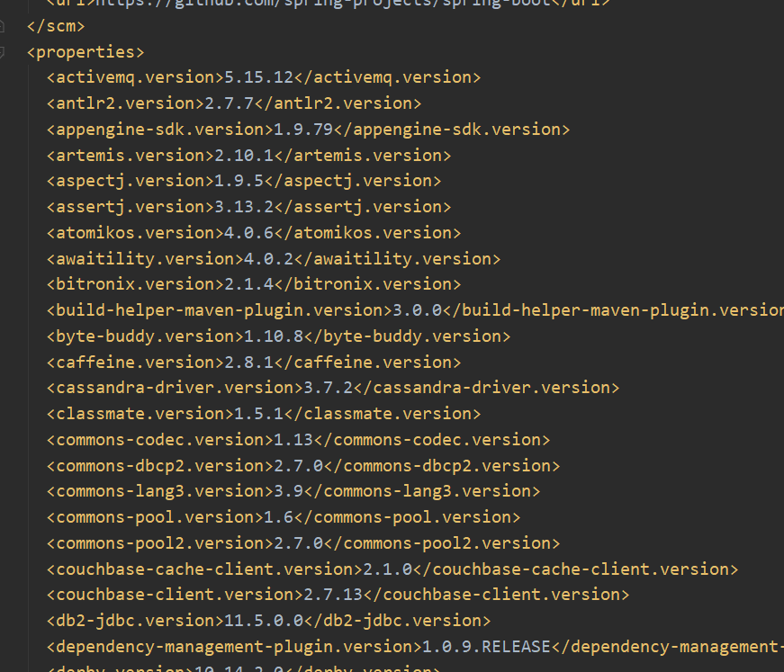Click appengine-sdk.version value 1.9.79
Screen dimensions: 784x672
[x=303, y=130]
